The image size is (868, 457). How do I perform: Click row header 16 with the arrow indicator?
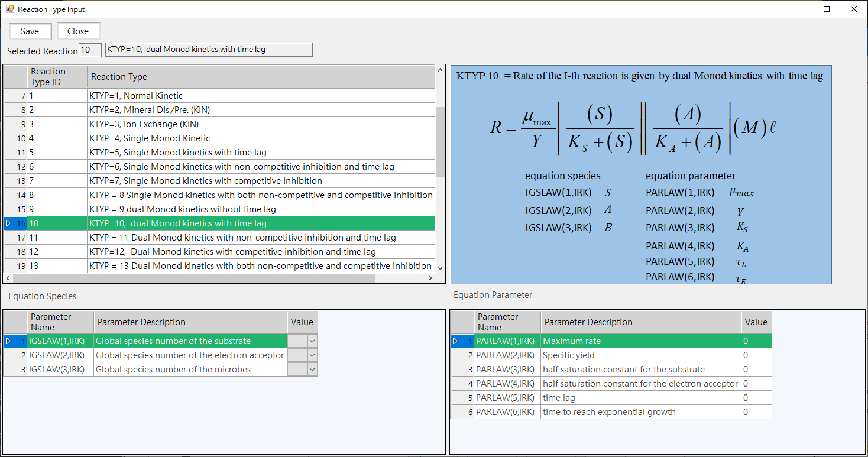(15, 223)
